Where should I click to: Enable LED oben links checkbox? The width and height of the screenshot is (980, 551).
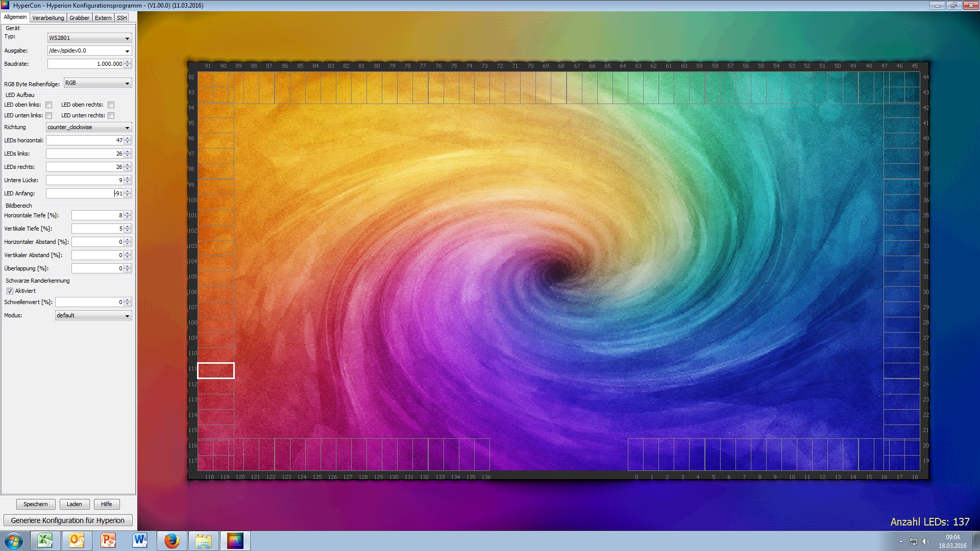click(49, 105)
